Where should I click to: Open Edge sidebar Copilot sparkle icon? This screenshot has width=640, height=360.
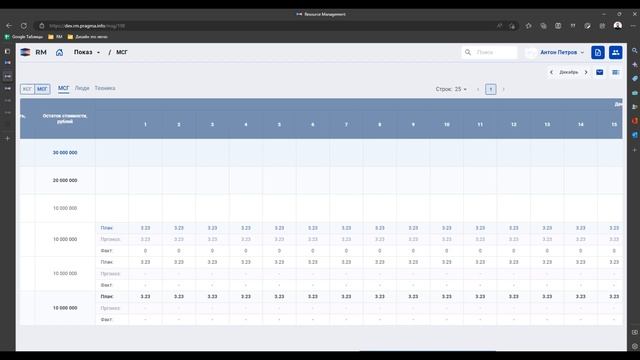click(x=634, y=64)
